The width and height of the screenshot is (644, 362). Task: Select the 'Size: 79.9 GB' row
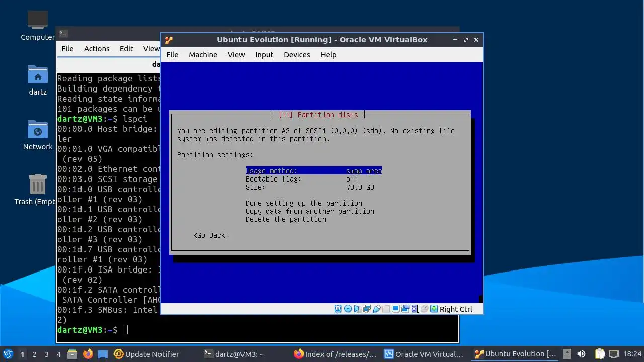310,187
